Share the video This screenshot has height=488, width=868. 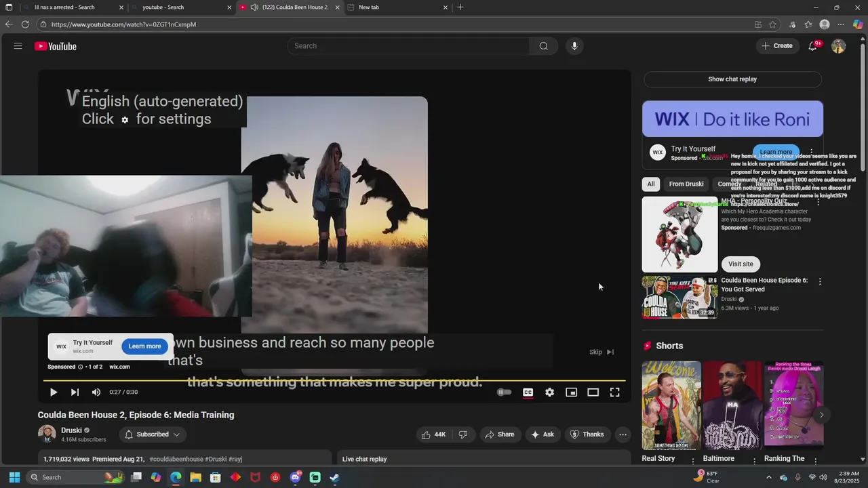(500, 434)
